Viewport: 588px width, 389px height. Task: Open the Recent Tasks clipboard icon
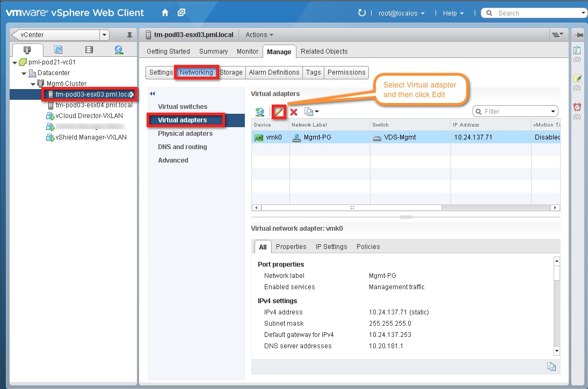578,49
